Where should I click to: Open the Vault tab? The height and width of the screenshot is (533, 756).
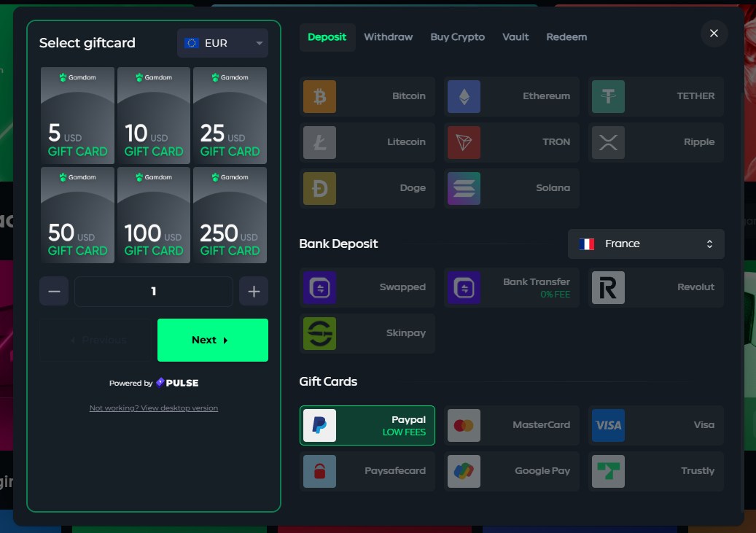click(x=515, y=37)
